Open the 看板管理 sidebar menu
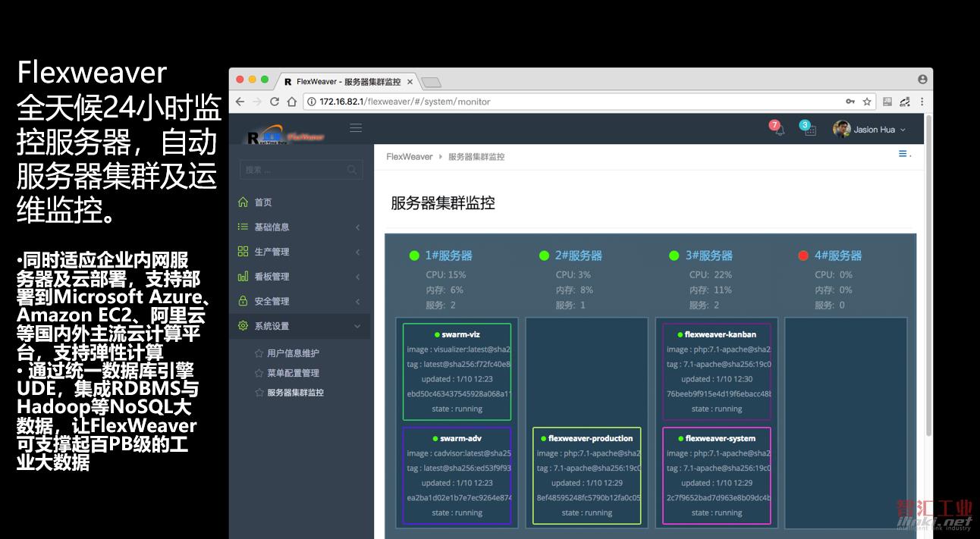 click(x=300, y=277)
